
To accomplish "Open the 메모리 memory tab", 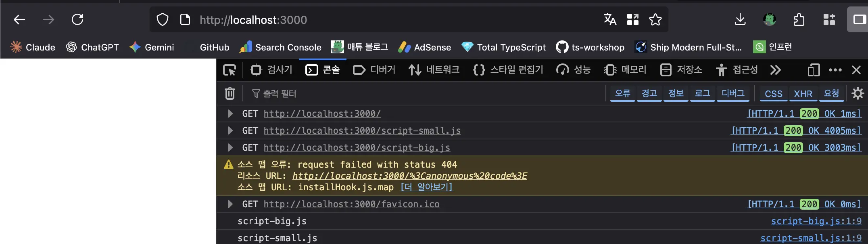I will pyautogui.click(x=625, y=70).
